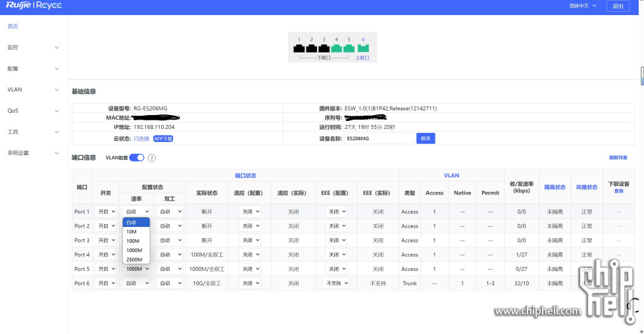This screenshot has height=334, width=644.
Task: Click the 下联设备 查询 link
Action: [618, 191]
